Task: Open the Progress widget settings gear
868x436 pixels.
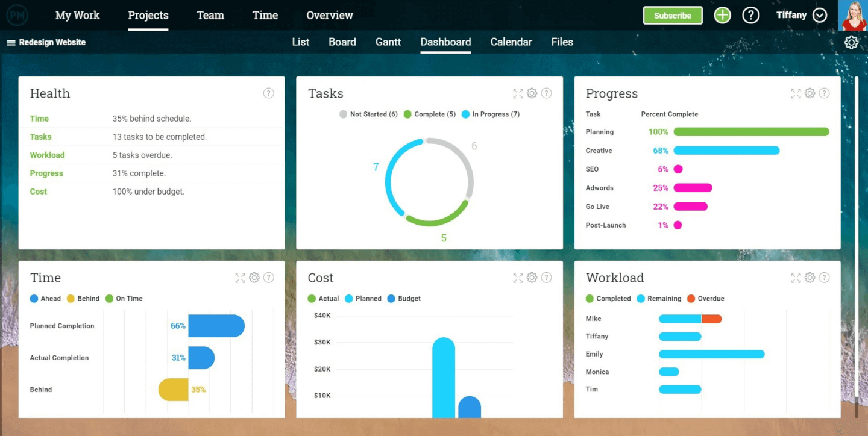Action: tap(810, 93)
